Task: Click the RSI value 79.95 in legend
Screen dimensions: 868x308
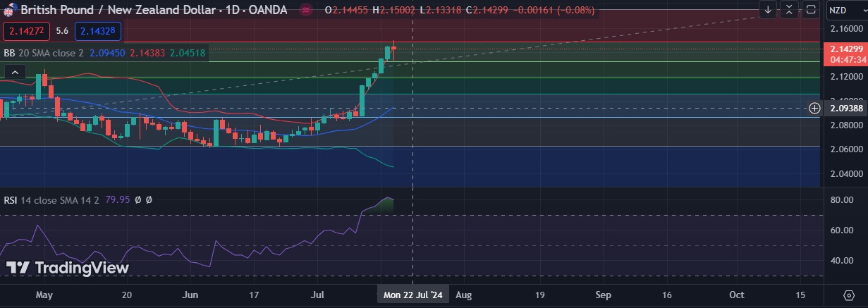Action: 118,200
